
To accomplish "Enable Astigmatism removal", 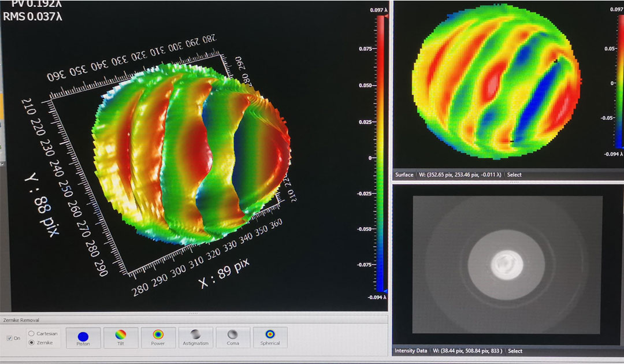I will point(195,337).
